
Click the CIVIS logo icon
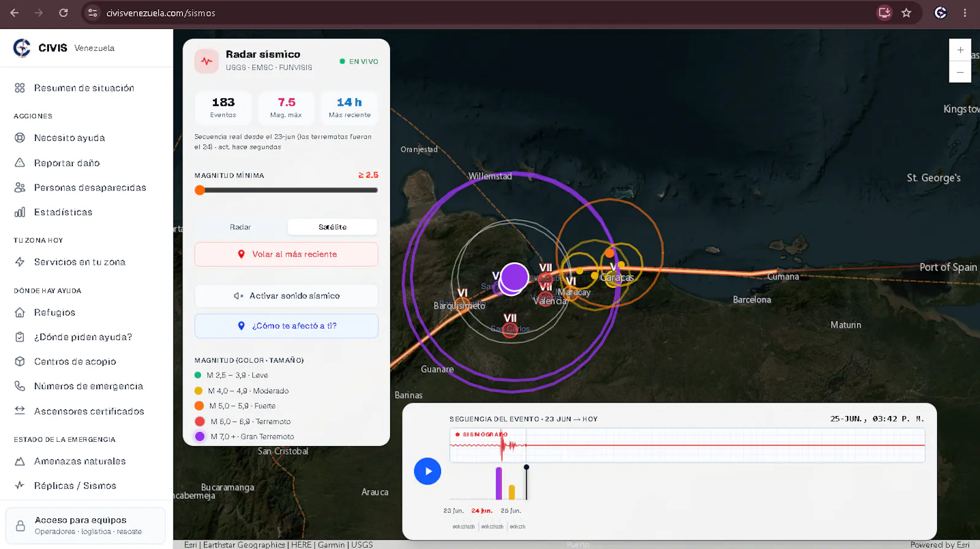pos(22,48)
